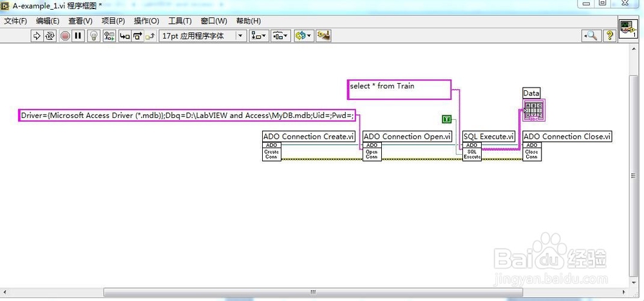
Task: Click the vertical scrollbar down arrow
Action: point(633,284)
